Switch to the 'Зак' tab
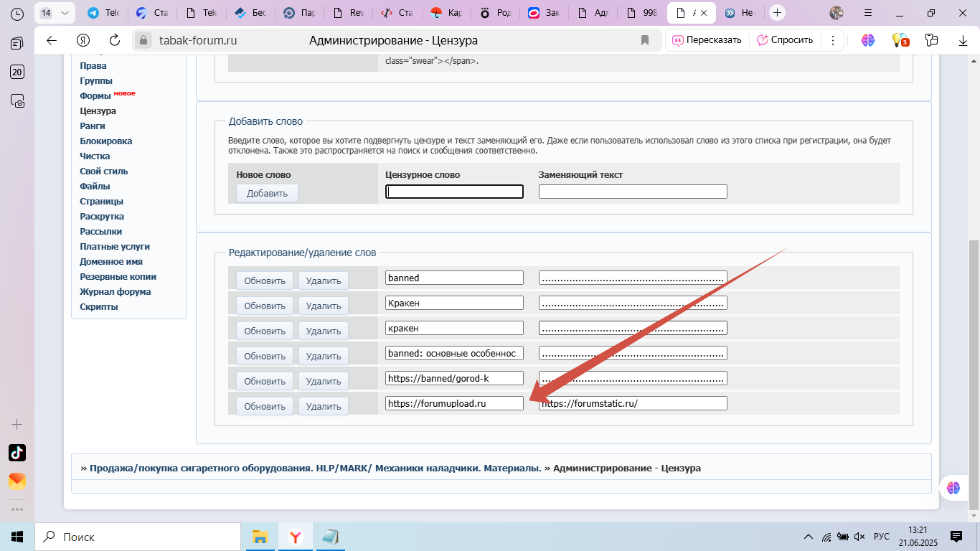 point(542,13)
